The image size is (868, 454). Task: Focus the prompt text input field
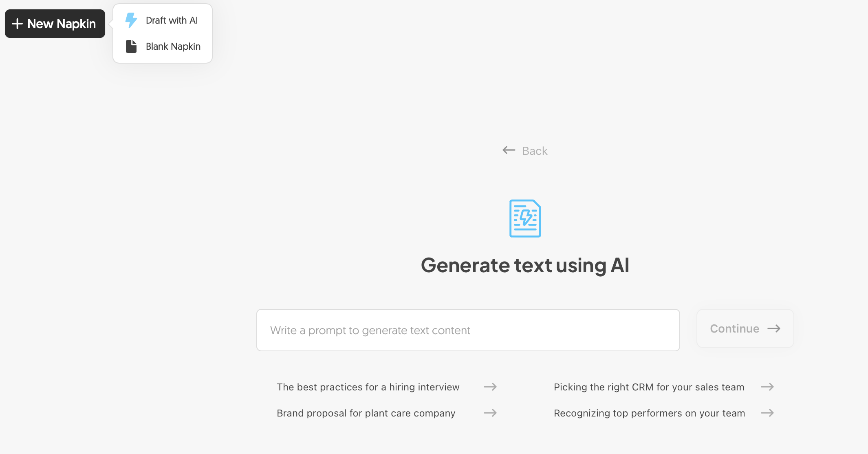coord(468,330)
